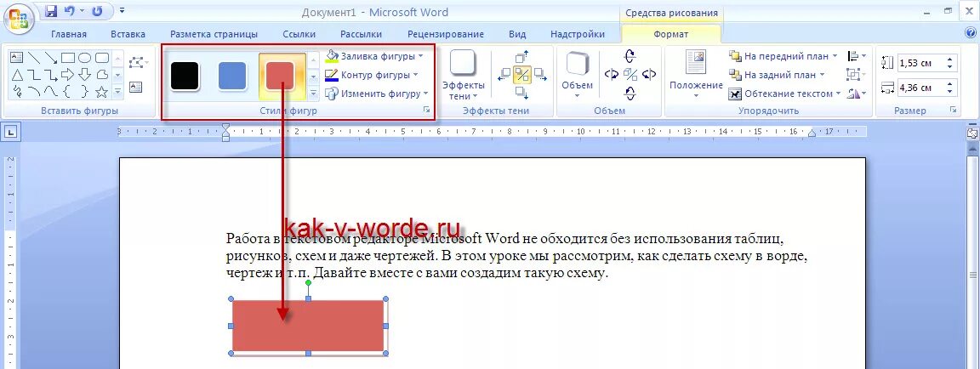Select the Формат drawing tools tab
This screenshot has width=980, height=369.
point(670,34)
